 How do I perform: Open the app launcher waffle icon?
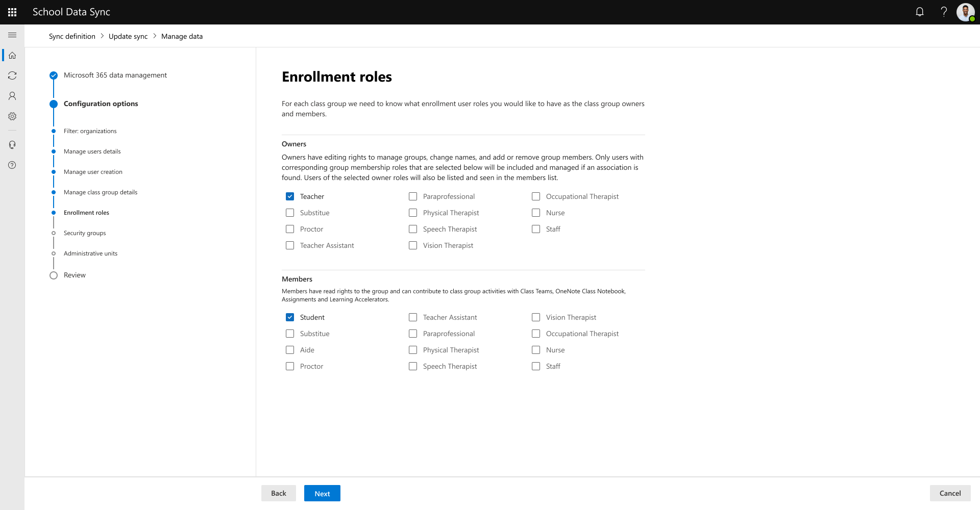pyautogui.click(x=12, y=12)
